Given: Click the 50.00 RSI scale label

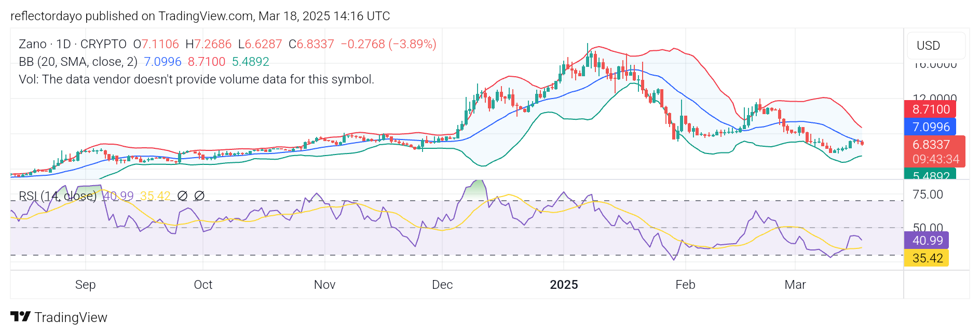Looking at the screenshot, I should pyautogui.click(x=928, y=227).
